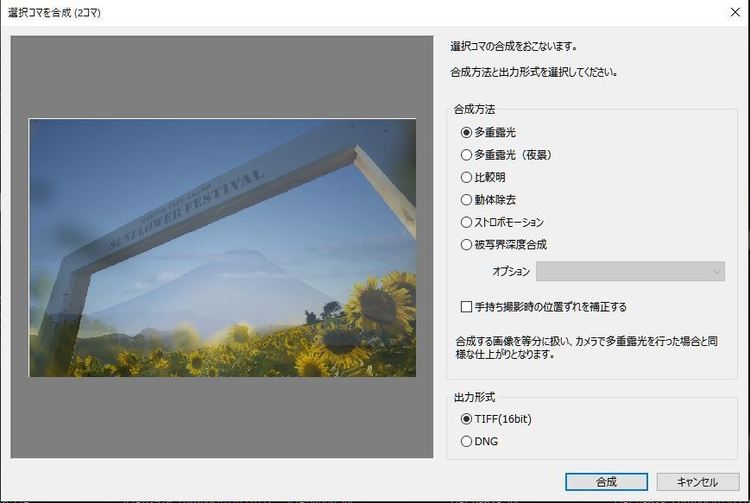750x503 pixels.
Task: Click the 合成方法 group label
Action: (474, 109)
